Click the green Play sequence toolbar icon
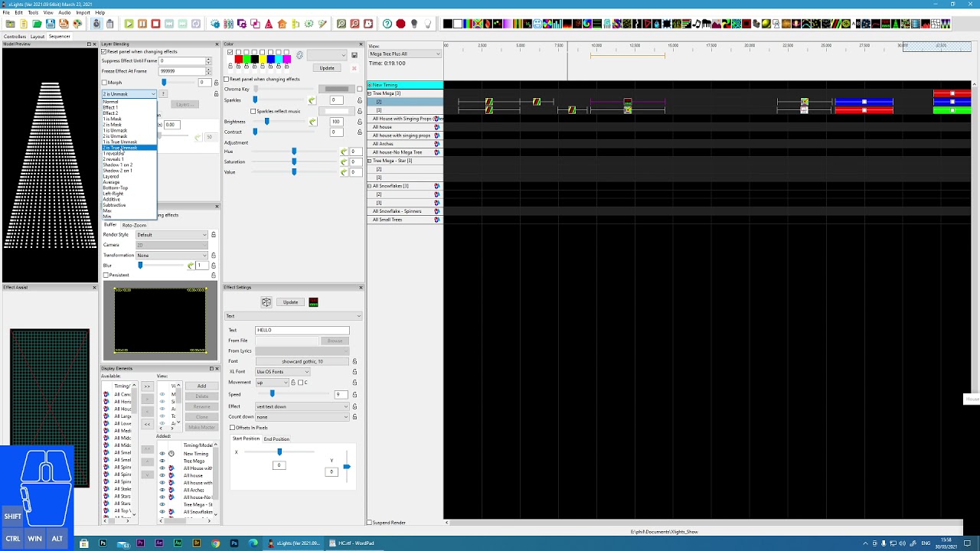The height and width of the screenshot is (551, 980). click(129, 24)
